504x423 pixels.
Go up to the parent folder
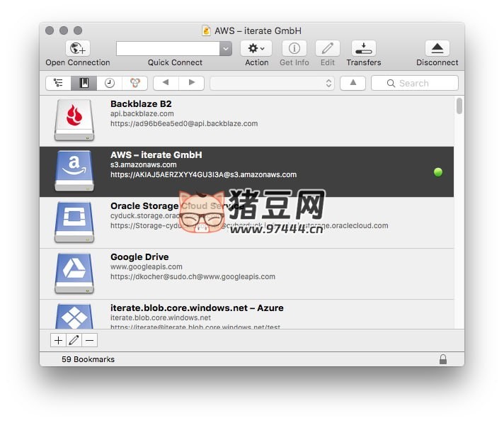pos(353,83)
